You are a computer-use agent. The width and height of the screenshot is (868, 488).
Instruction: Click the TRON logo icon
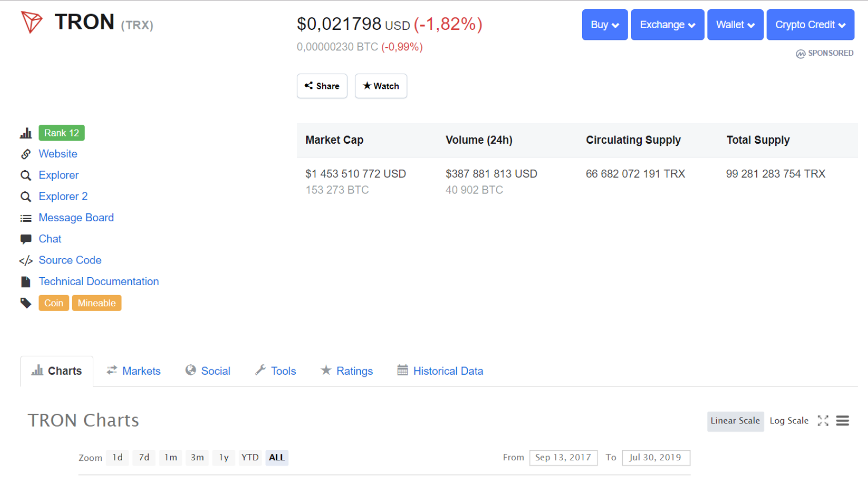pyautogui.click(x=31, y=22)
